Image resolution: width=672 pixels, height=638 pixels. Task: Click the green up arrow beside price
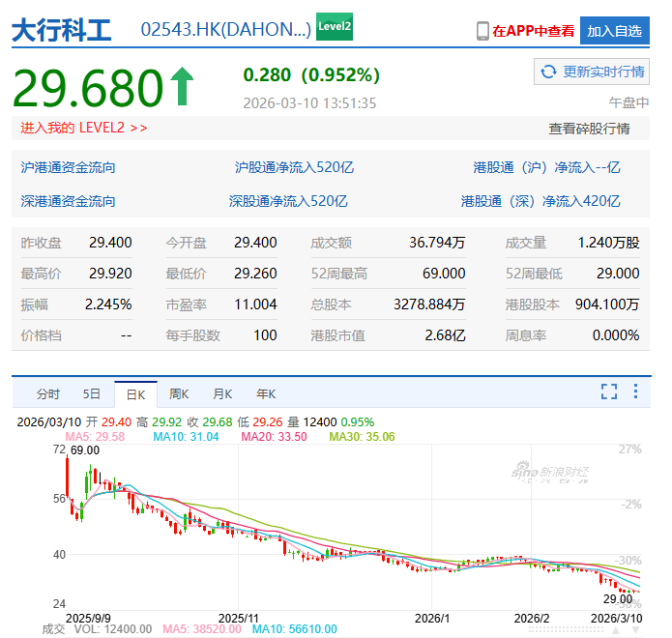coord(182,87)
